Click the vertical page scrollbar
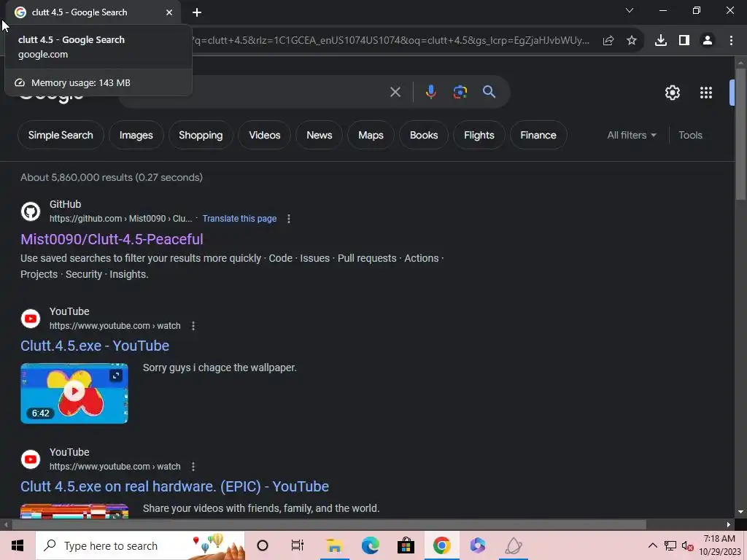 click(x=740, y=133)
